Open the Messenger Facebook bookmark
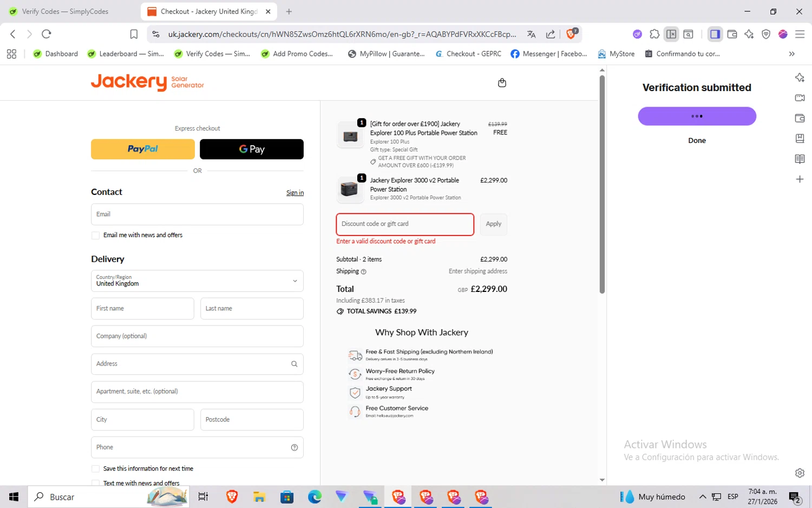812x508 pixels. (548, 54)
